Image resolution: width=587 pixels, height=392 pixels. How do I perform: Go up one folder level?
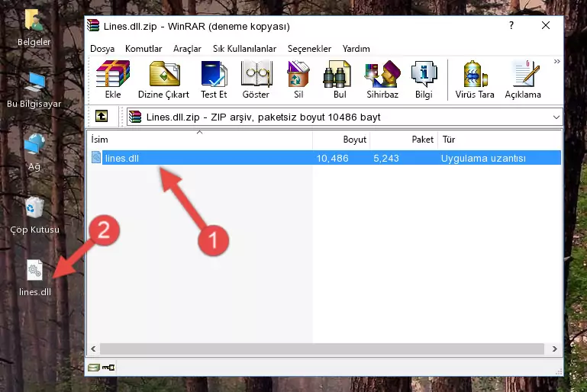102,117
